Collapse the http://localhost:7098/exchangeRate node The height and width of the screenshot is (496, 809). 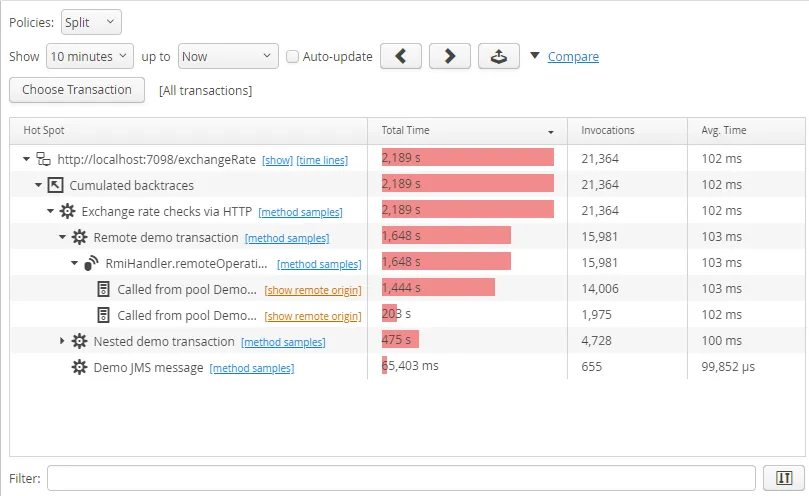26,159
